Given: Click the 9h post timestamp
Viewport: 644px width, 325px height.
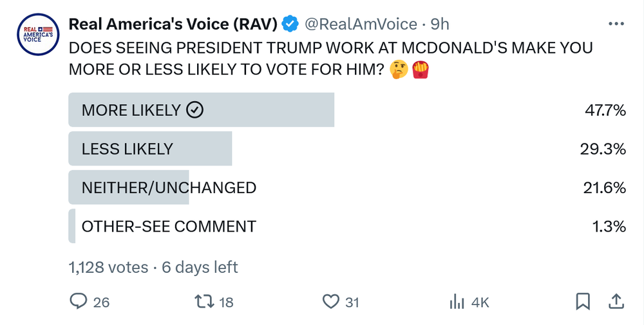Looking at the screenshot, I should point(440,24).
